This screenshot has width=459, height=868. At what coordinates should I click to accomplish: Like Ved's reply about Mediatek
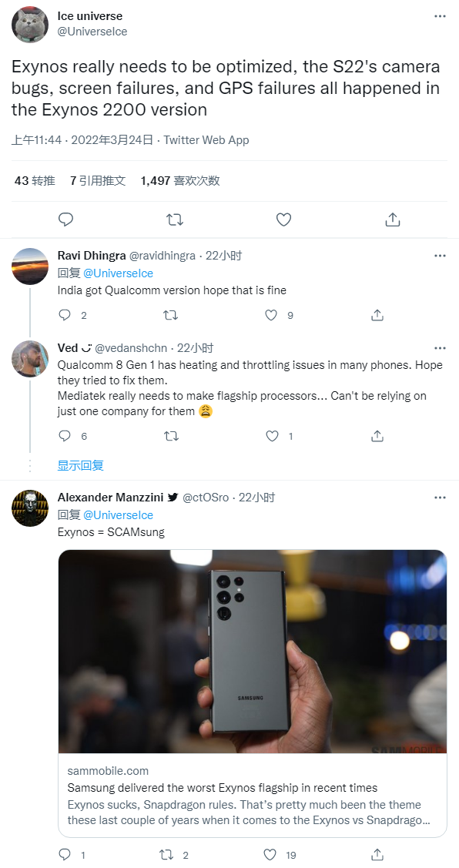(272, 436)
